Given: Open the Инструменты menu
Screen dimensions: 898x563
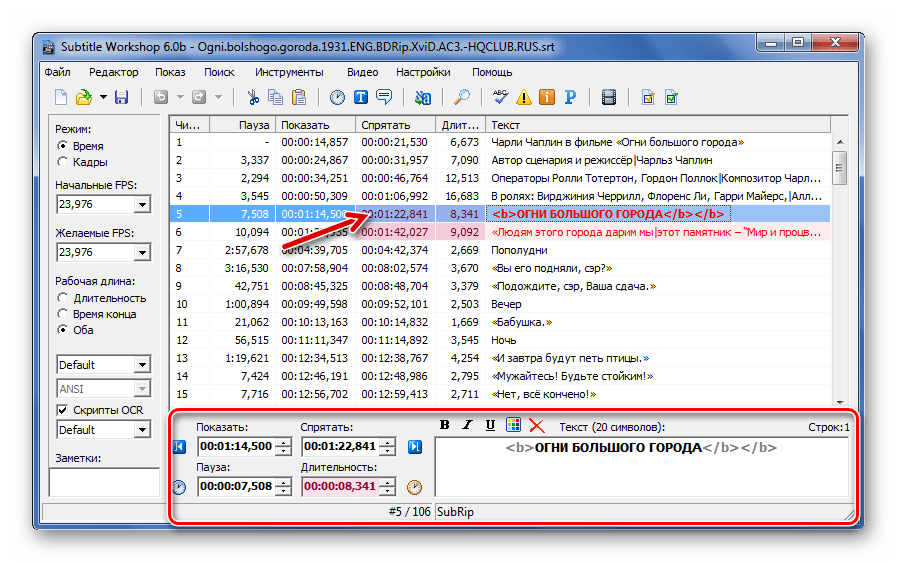Looking at the screenshot, I should [x=289, y=72].
